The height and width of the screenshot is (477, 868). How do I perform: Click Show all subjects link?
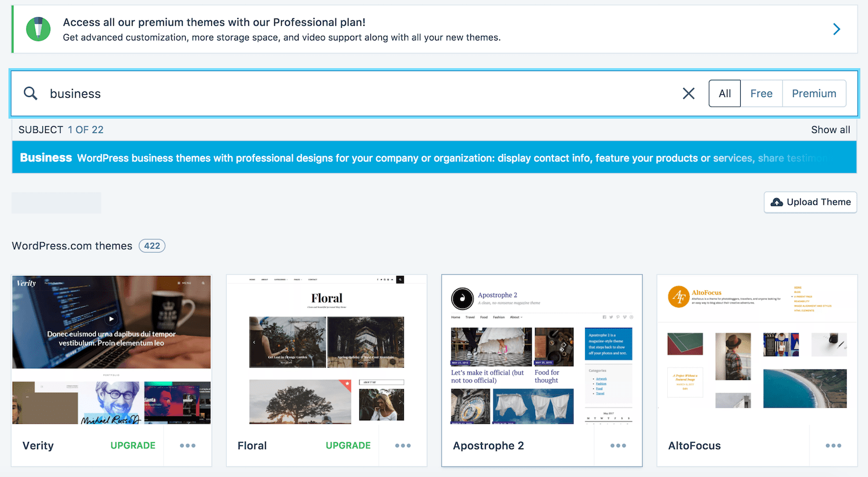click(x=830, y=130)
